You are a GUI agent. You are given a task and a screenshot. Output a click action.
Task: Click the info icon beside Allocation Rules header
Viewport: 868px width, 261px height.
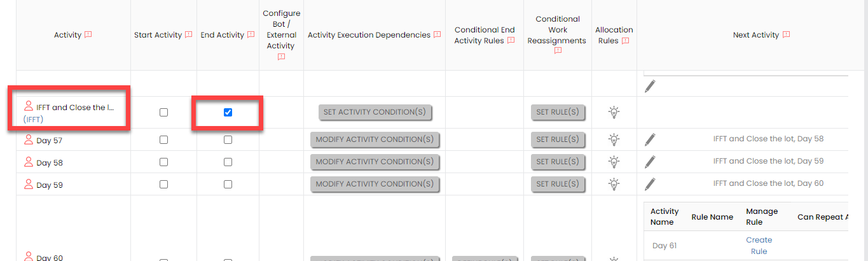tap(625, 41)
